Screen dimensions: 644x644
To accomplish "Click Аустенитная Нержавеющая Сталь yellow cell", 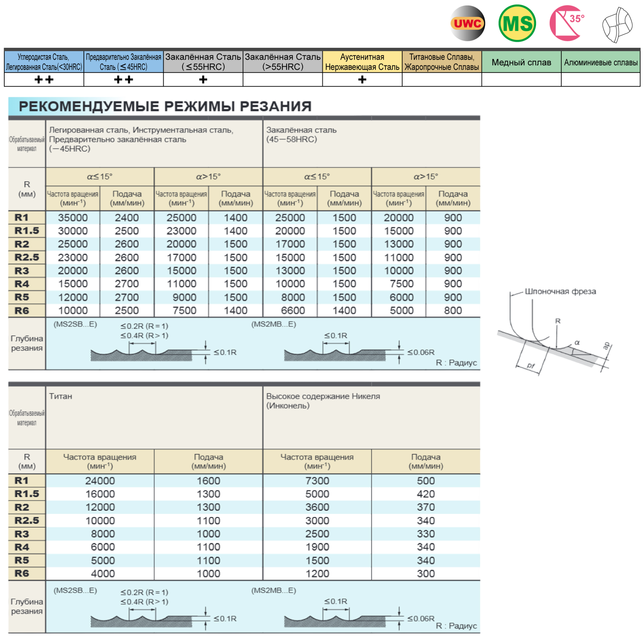I will pos(362,62).
